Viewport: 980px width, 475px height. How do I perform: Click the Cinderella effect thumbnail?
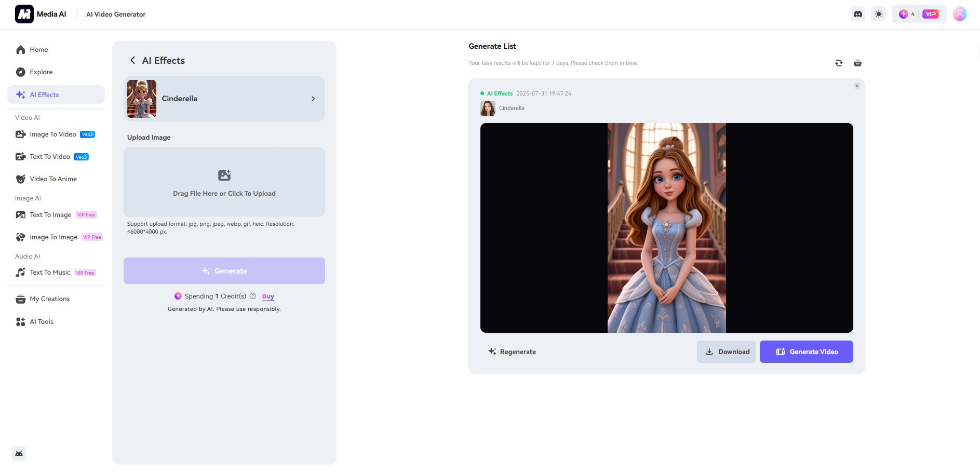[142, 99]
